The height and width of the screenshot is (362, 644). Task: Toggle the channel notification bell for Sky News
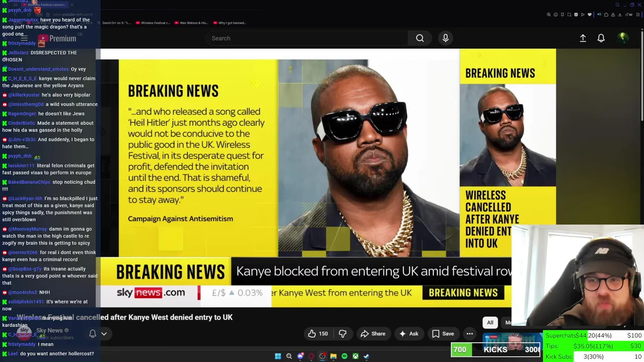point(93,334)
